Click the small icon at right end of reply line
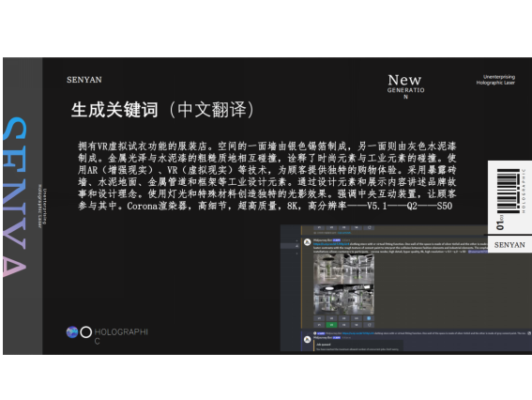532x400 pixels. coord(529,333)
